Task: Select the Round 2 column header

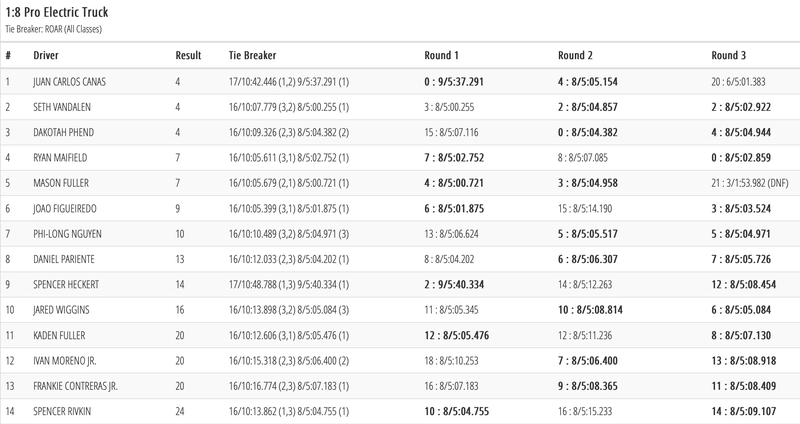Action: pos(576,55)
